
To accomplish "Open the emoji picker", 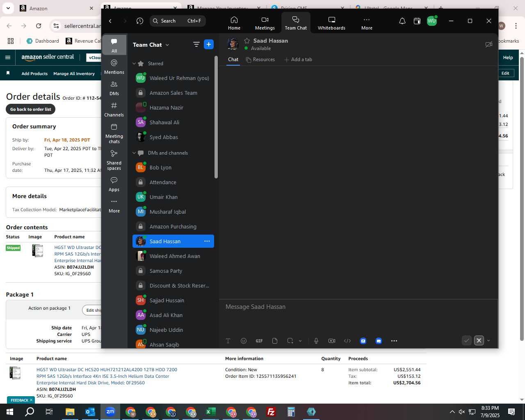I will 244,341.
